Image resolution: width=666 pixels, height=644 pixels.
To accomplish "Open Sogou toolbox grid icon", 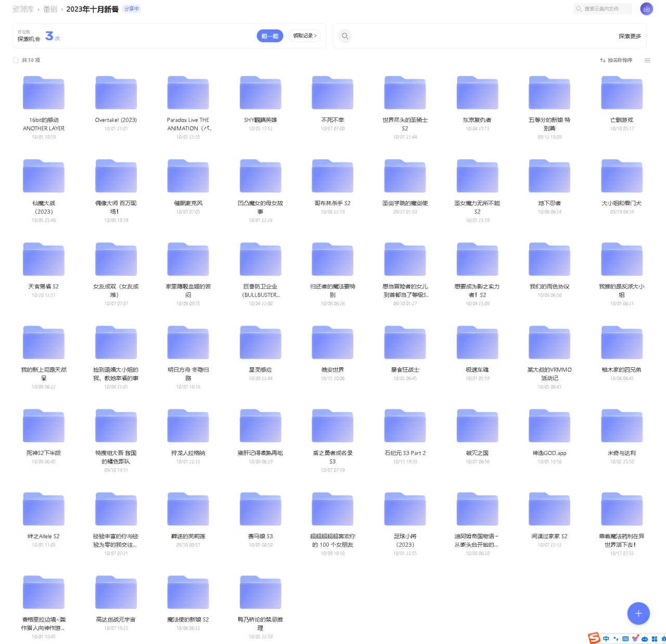I will coord(654,639).
